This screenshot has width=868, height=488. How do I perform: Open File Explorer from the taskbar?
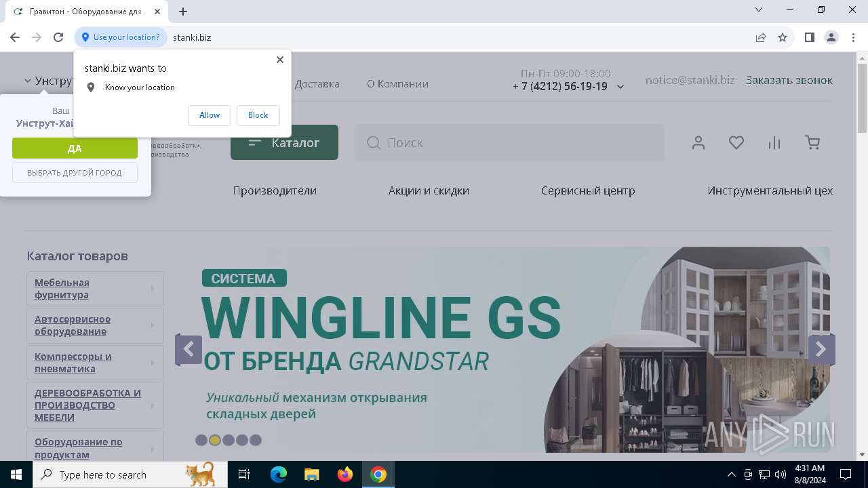(x=312, y=474)
